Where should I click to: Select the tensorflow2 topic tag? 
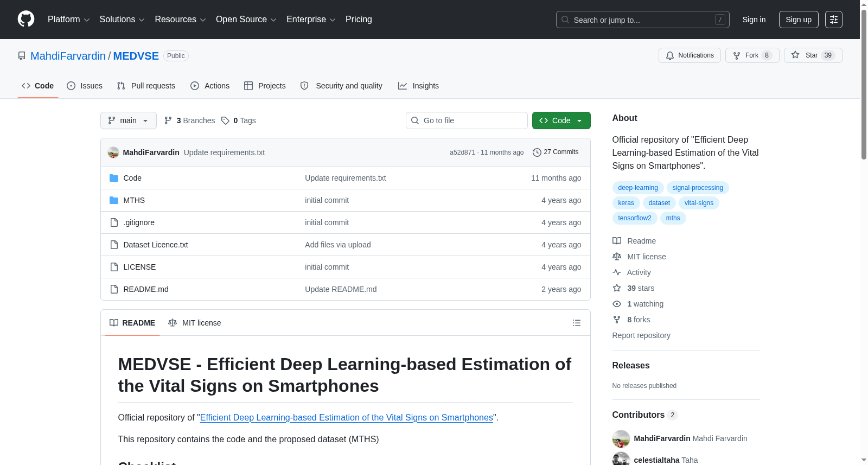coord(635,218)
